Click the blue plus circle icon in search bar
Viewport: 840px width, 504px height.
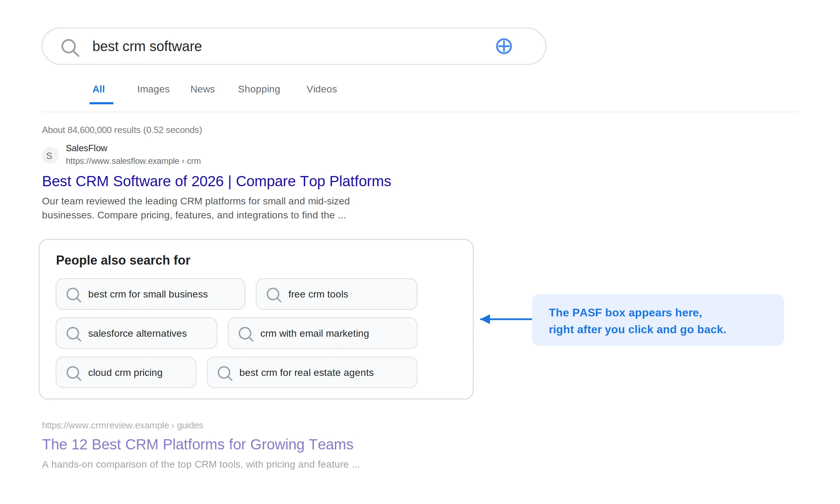click(504, 46)
